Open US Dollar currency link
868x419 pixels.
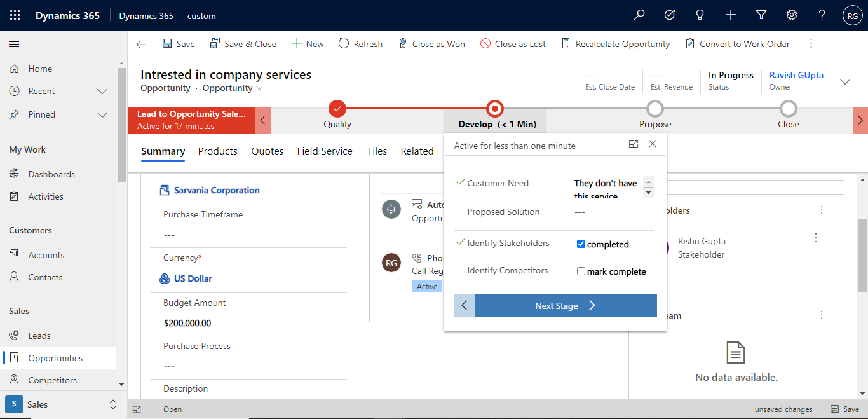(193, 278)
